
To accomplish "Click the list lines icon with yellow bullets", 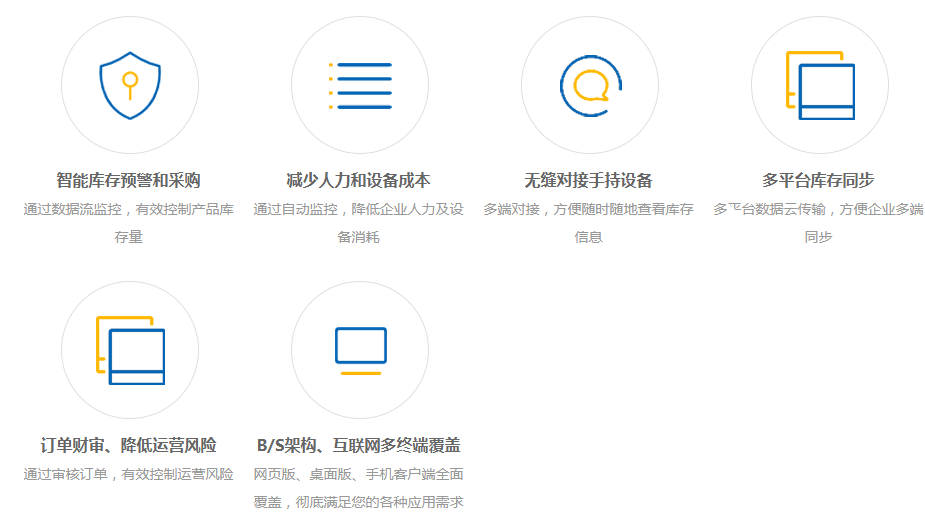I will tap(360, 85).
